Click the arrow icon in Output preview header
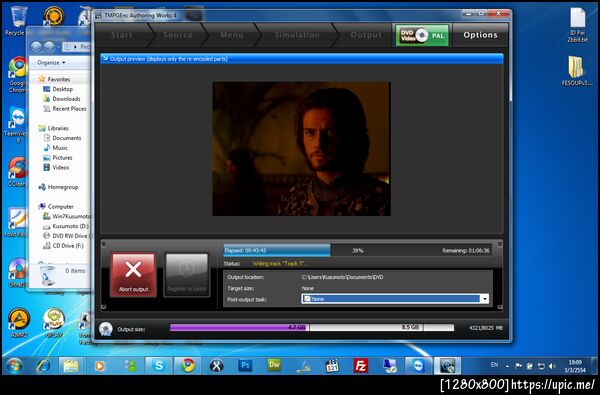Screen dimensions: 600x395 point(105,59)
